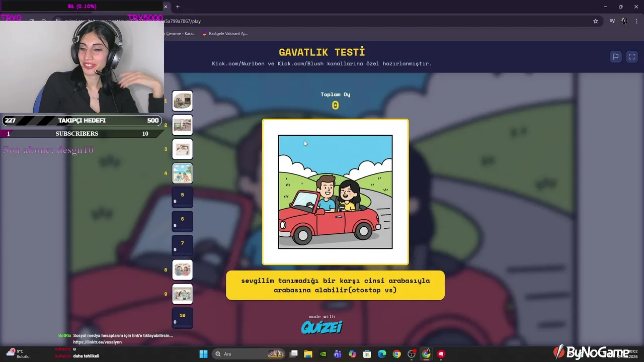Select quiz item 9 thumbnail
This screenshot has height=362, width=644.
tap(183, 294)
